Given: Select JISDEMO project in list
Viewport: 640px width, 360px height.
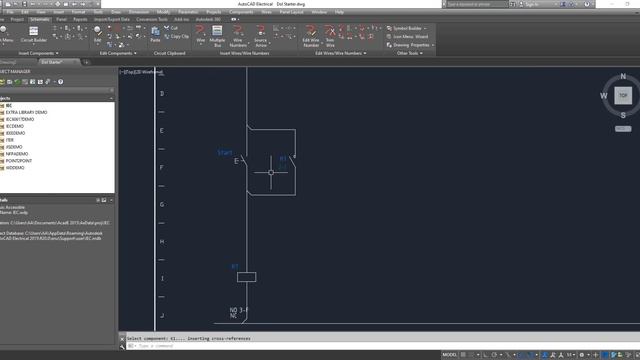Looking at the screenshot, I should click(14, 147).
